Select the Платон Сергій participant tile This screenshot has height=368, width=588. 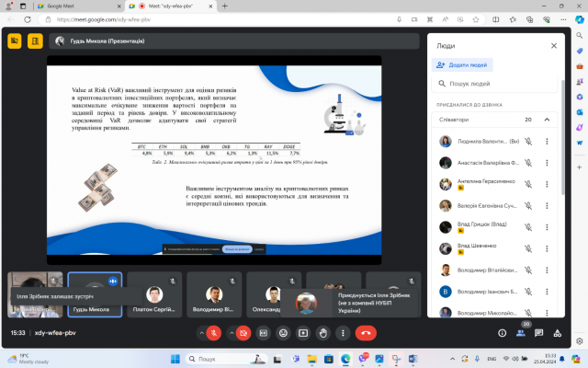154,294
